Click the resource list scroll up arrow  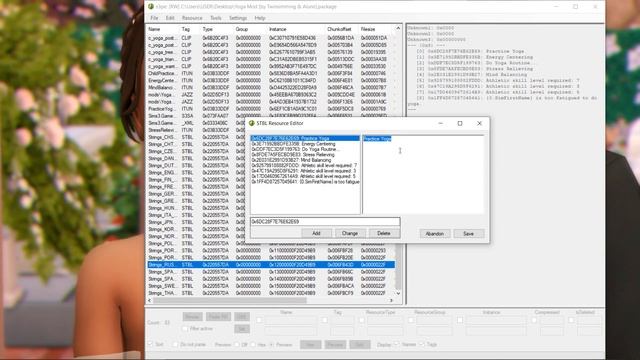[398, 28]
